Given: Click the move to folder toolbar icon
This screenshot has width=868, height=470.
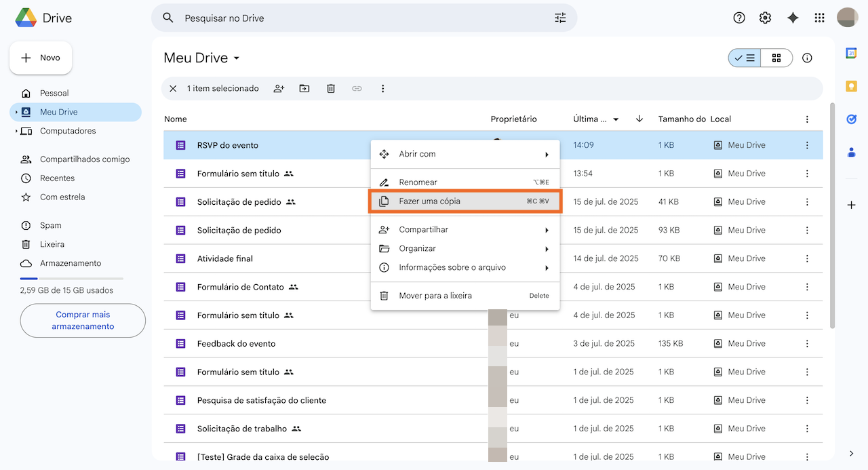Looking at the screenshot, I should [304, 88].
